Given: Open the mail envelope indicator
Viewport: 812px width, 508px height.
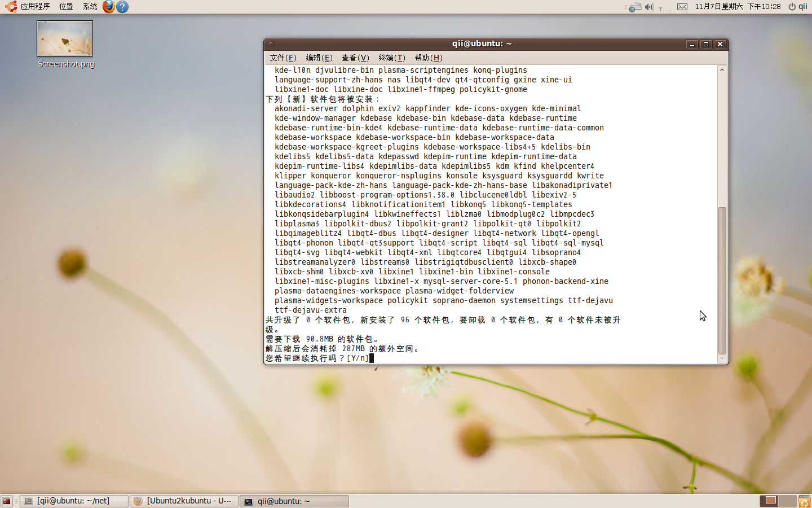Looking at the screenshot, I should click(x=682, y=7).
